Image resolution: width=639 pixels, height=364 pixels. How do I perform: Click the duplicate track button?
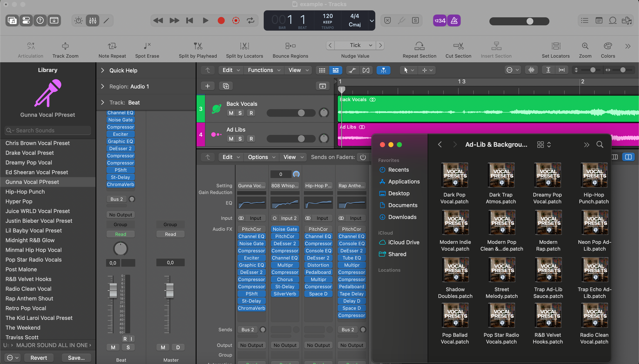[x=226, y=86]
